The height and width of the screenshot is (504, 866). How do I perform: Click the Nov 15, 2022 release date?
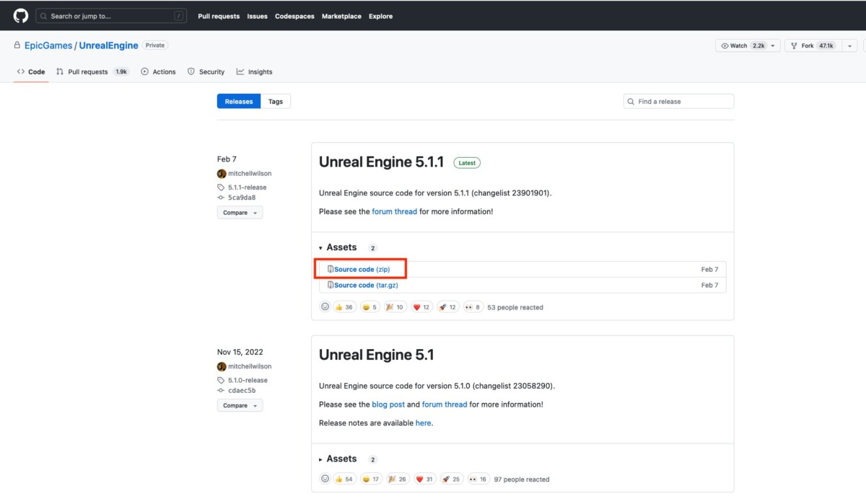[240, 353]
